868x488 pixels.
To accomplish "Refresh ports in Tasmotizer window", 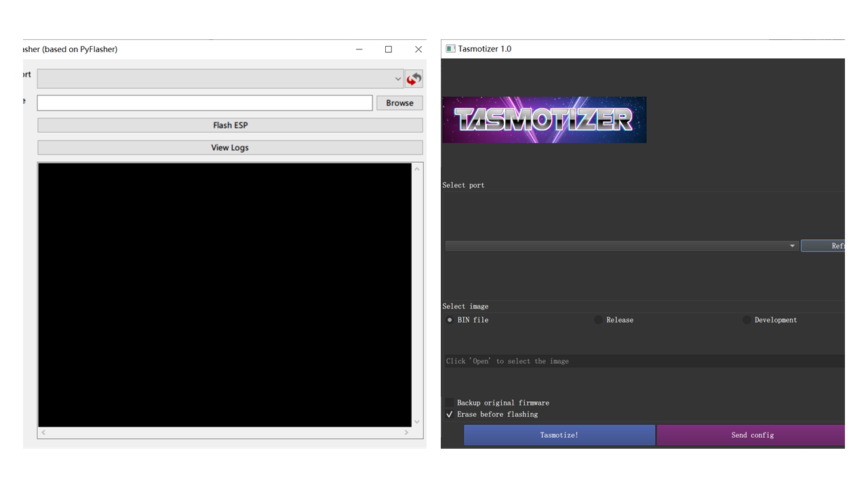I will click(x=823, y=246).
